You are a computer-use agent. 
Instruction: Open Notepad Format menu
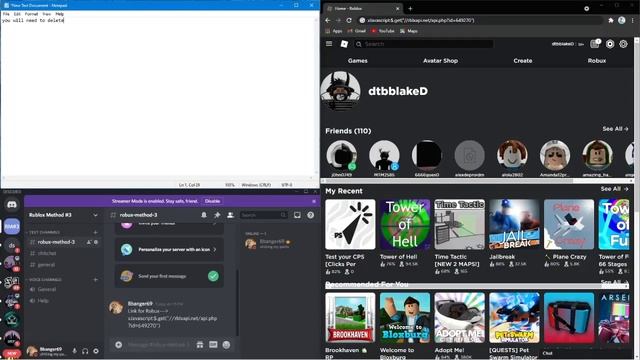coord(31,14)
